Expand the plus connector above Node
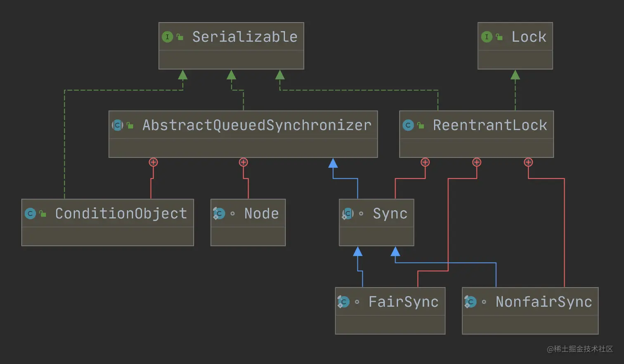This screenshot has width=624, height=364. [243, 162]
